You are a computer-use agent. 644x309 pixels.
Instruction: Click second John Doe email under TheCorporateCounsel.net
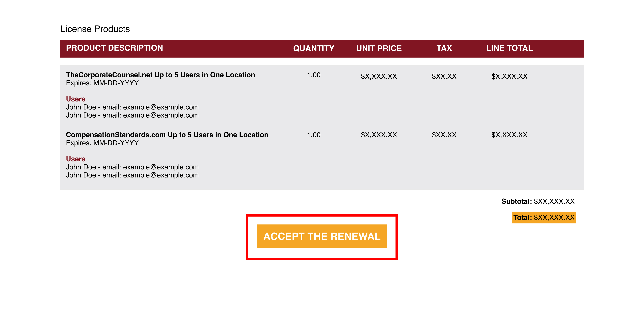132,115
